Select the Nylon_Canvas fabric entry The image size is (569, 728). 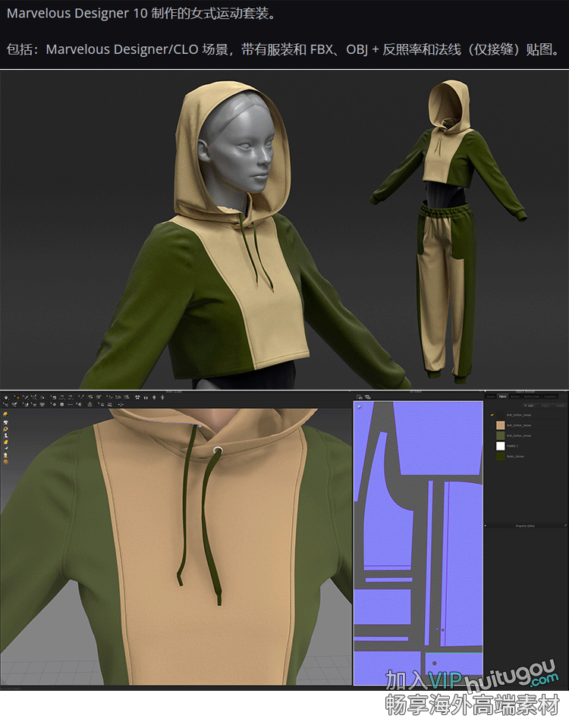pyautogui.click(x=514, y=457)
